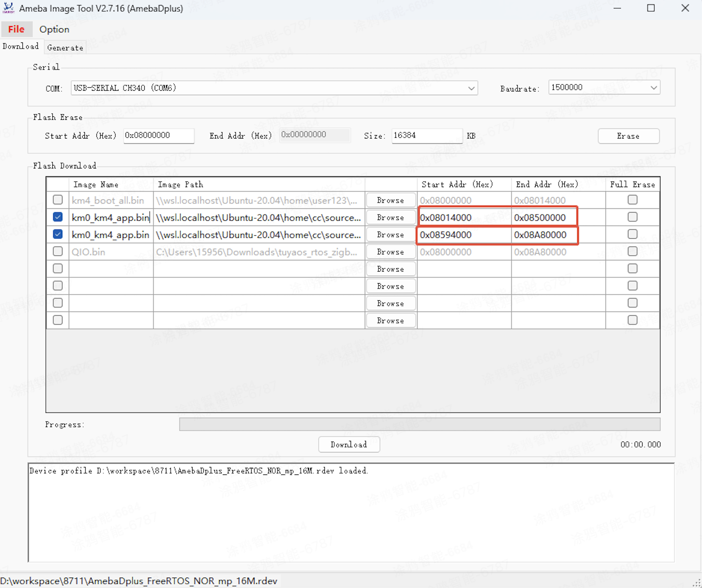The height and width of the screenshot is (588, 702).
Task: Tick Full Erase for km4_boot_all.bin row
Action: [632, 200]
